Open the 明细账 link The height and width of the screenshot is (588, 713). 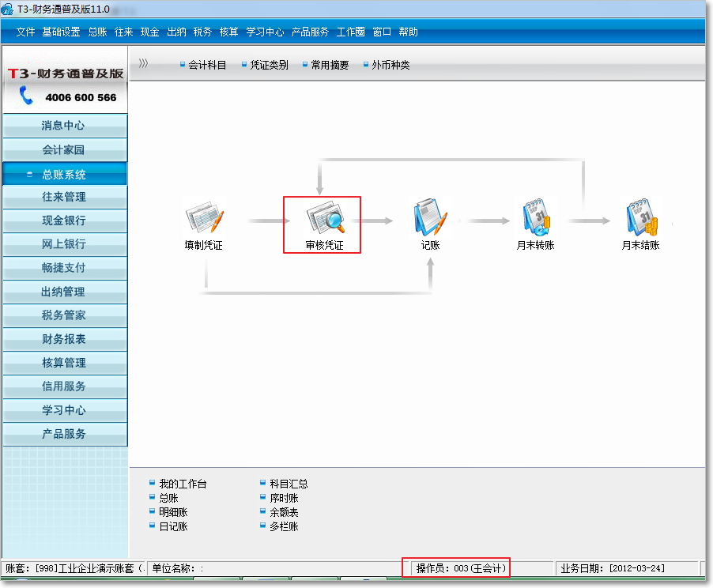point(173,512)
